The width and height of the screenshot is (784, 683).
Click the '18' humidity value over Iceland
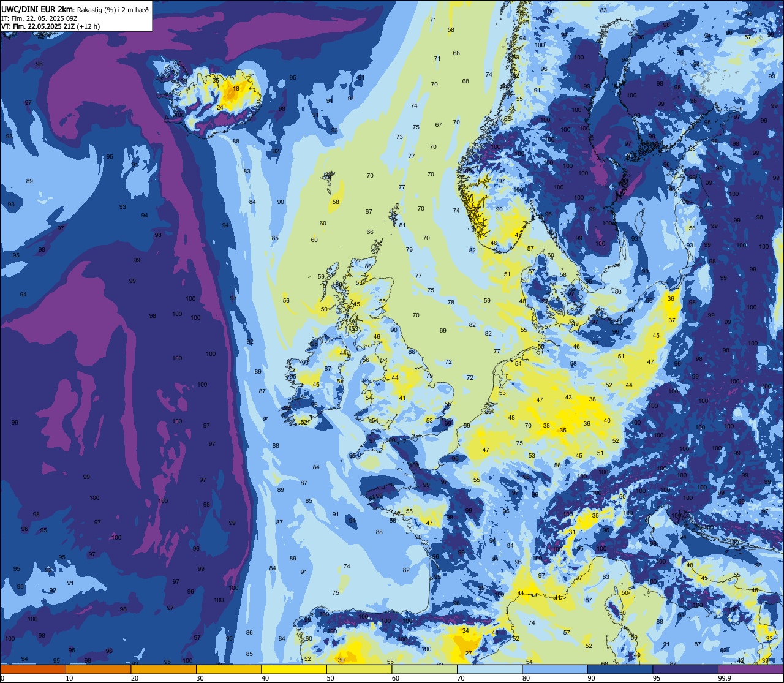(x=236, y=88)
